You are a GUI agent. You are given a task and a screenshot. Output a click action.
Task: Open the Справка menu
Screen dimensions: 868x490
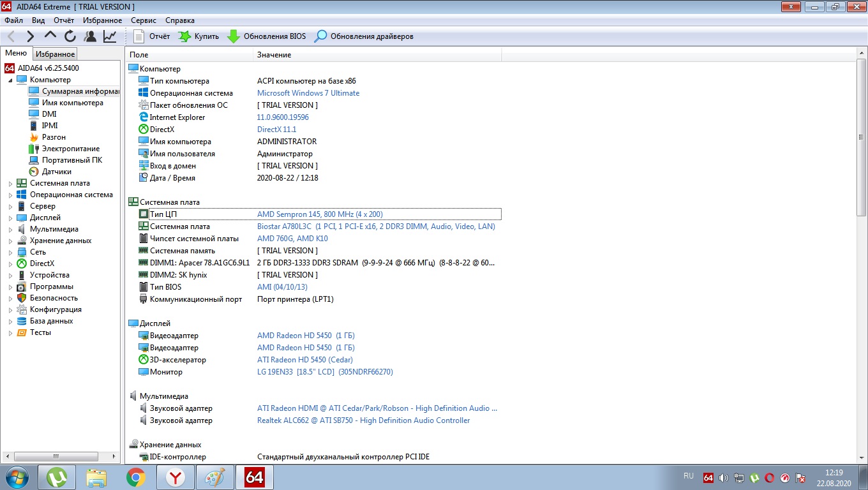pos(179,20)
